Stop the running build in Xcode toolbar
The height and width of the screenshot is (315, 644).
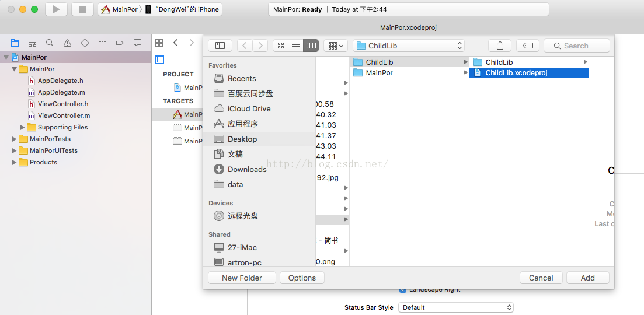(82, 9)
